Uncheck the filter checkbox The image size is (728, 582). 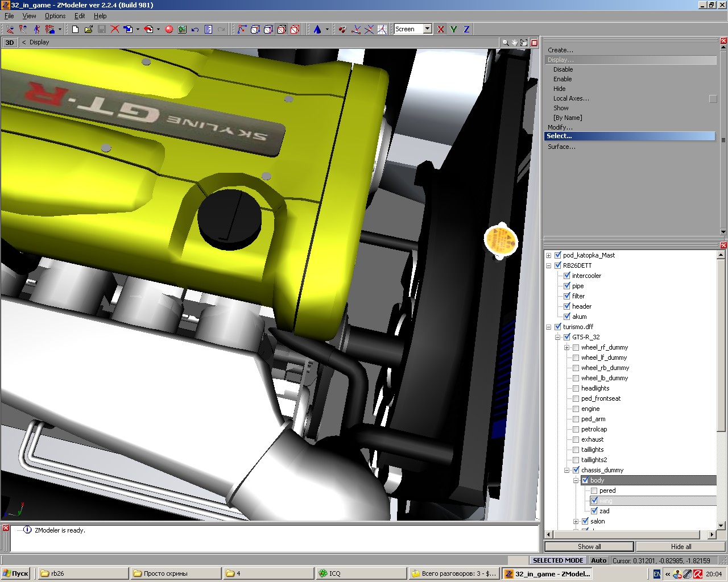tap(567, 296)
